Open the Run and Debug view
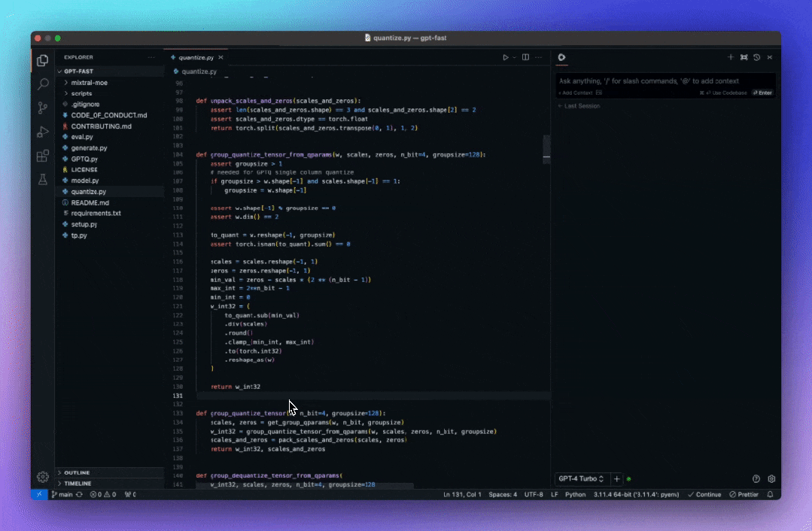This screenshot has height=531, width=812. (43, 132)
